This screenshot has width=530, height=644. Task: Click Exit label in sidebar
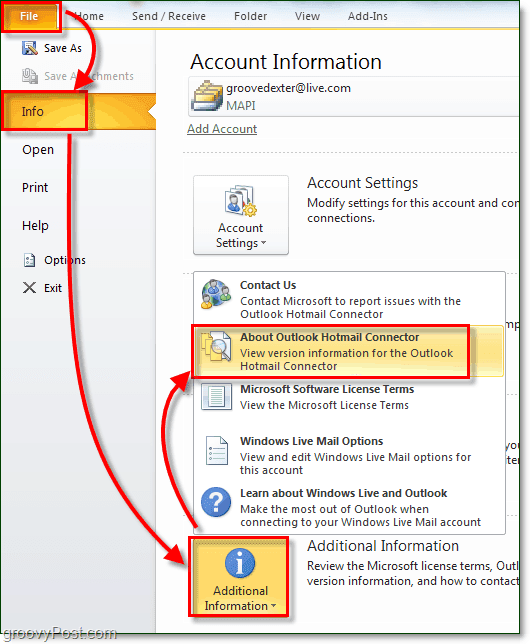click(x=53, y=288)
